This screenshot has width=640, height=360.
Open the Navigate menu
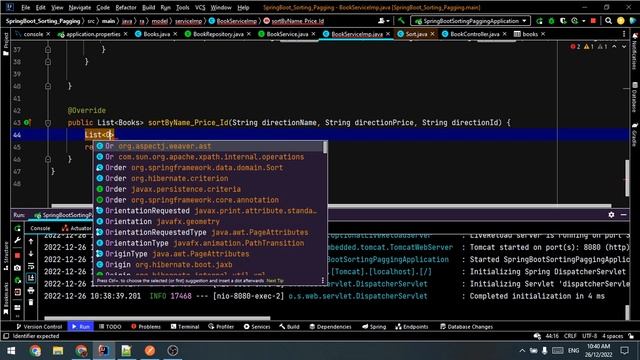click(x=80, y=7)
